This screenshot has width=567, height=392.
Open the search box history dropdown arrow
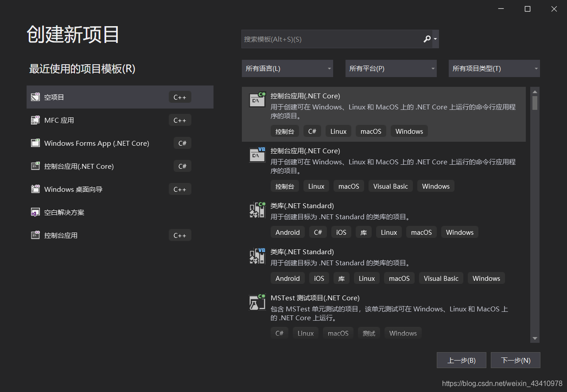click(x=435, y=39)
